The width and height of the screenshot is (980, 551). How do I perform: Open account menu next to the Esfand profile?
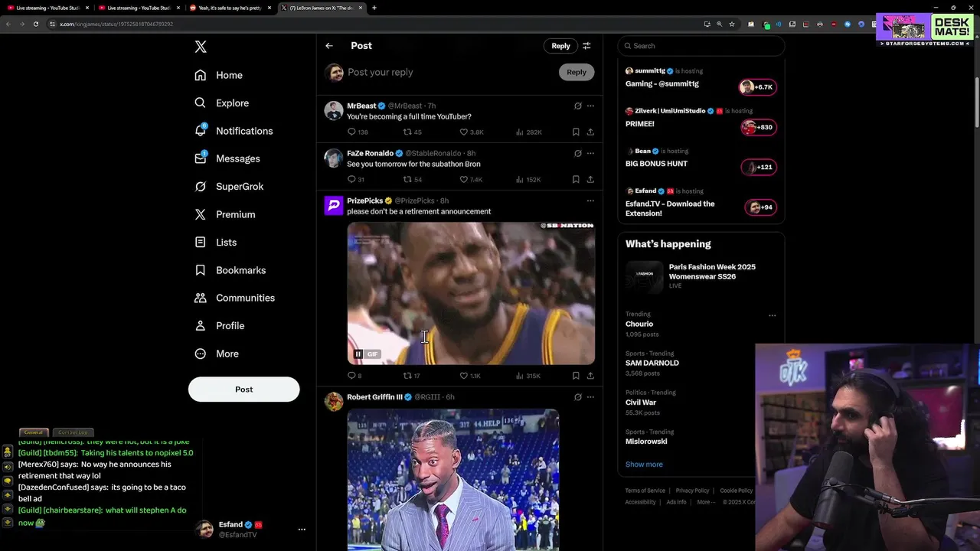pyautogui.click(x=302, y=530)
